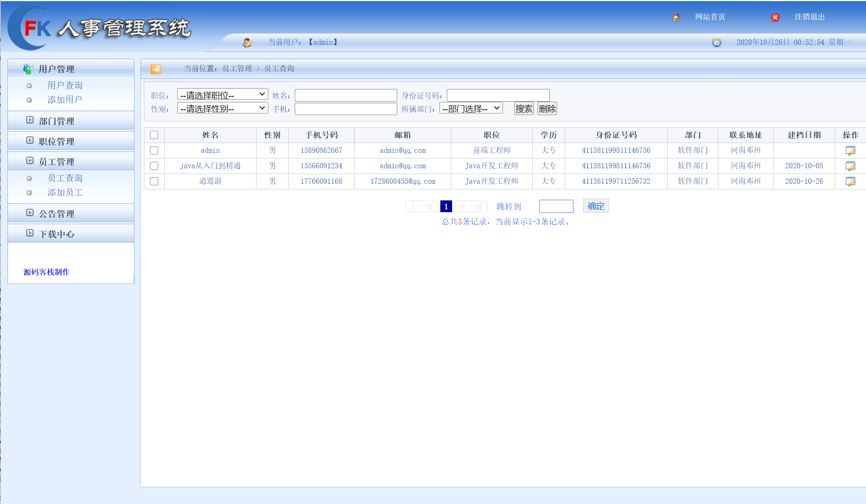Check the checkbox for 逍遥游 row
Viewport: 866px width, 504px height.
click(154, 181)
